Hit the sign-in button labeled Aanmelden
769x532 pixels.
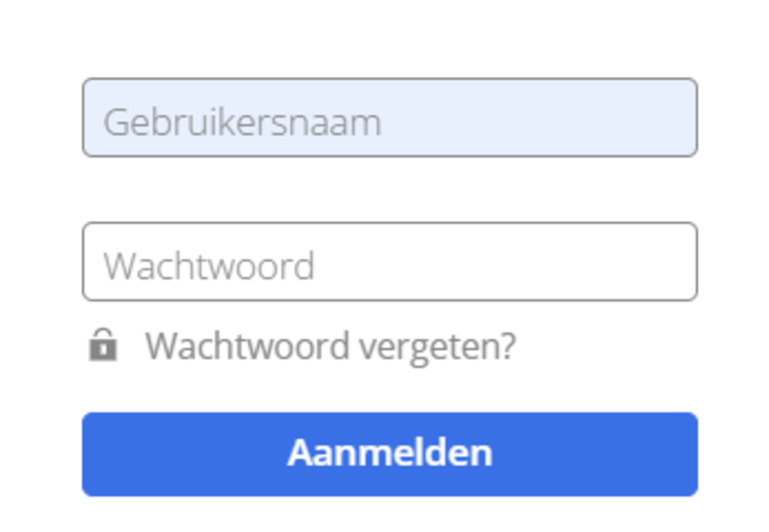(390, 454)
